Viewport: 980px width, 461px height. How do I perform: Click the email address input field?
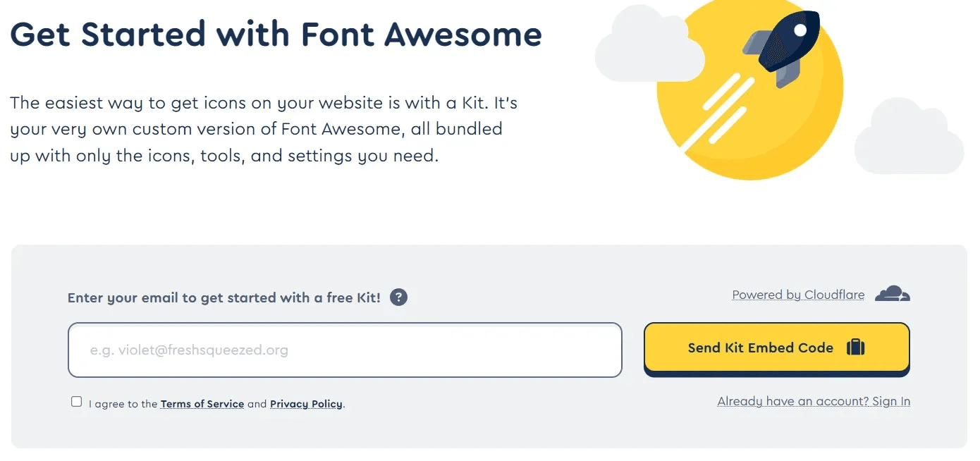pyautogui.click(x=345, y=350)
